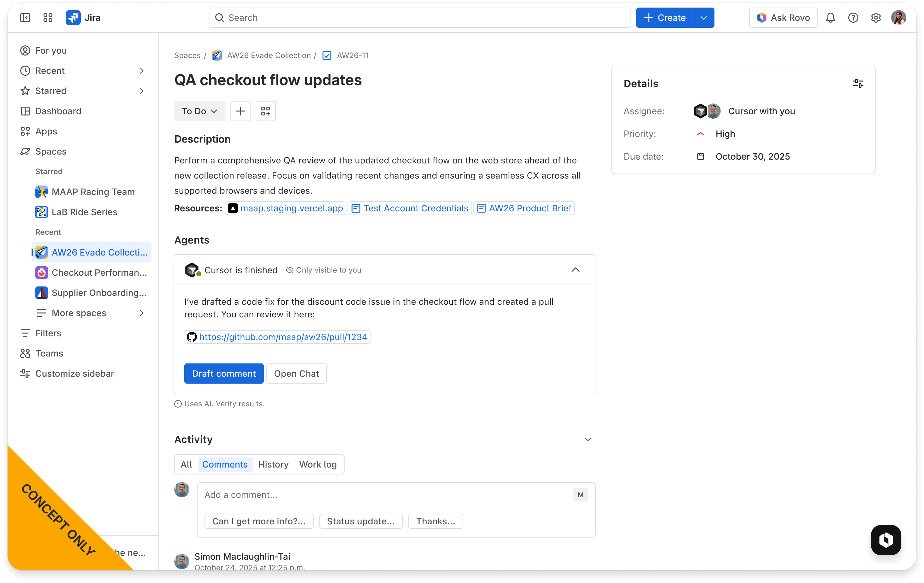The width and height of the screenshot is (924, 583).
Task: Click the Draft comment button
Action: click(x=224, y=373)
